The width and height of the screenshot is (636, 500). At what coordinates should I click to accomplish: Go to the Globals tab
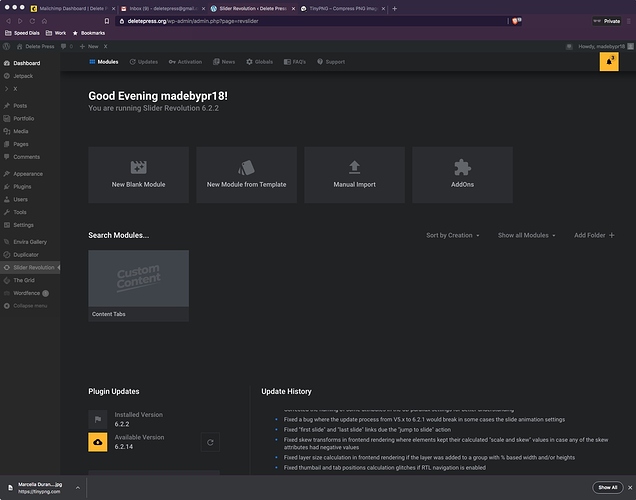tap(259, 62)
